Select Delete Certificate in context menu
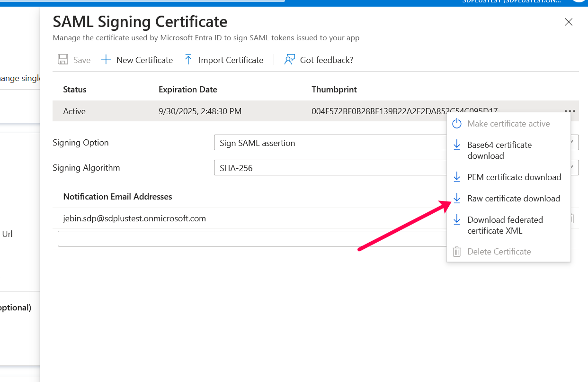This screenshot has width=588, height=382. [499, 252]
